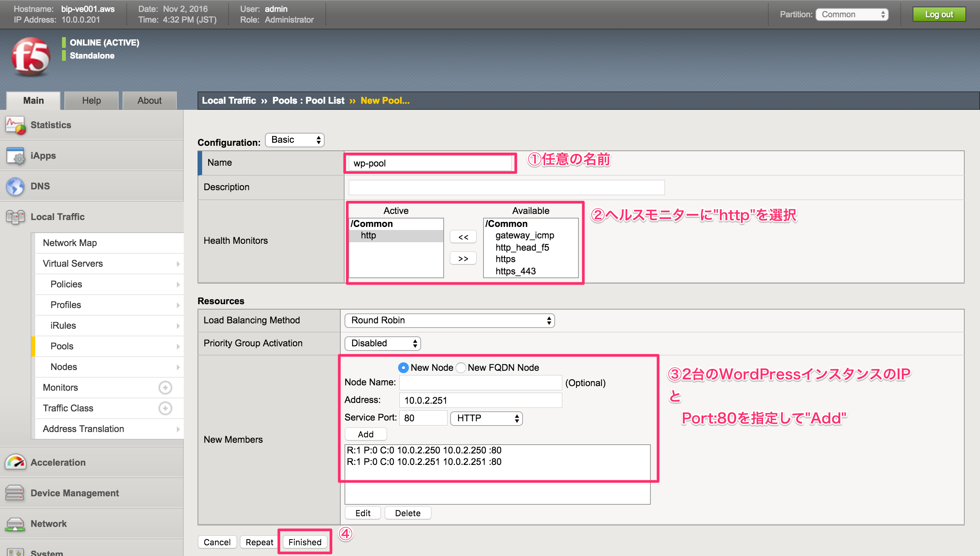Click the Local Traffic section icon
This screenshot has height=556, width=980.
click(x=15, y=217)
